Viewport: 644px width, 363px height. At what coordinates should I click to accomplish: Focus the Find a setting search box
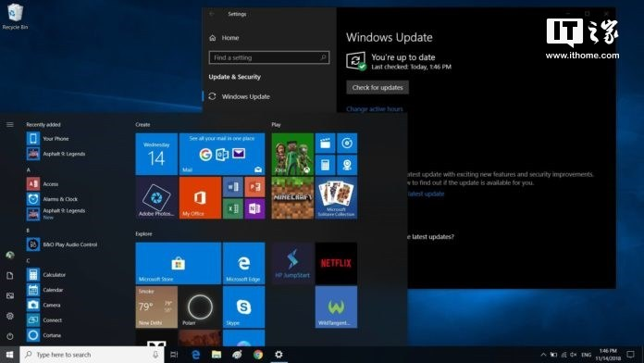[x=269, y=57]
